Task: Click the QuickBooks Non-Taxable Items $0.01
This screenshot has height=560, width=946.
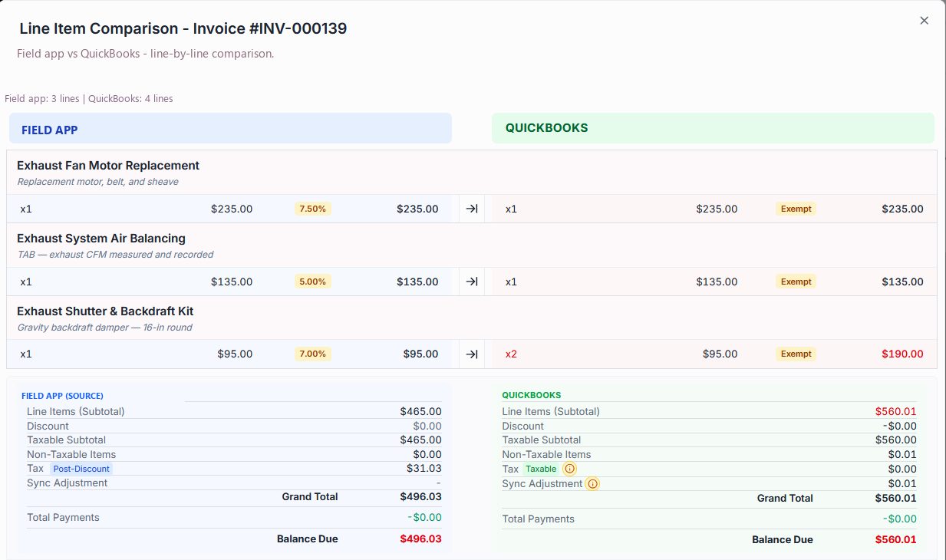Action: (x=902, y=454)
